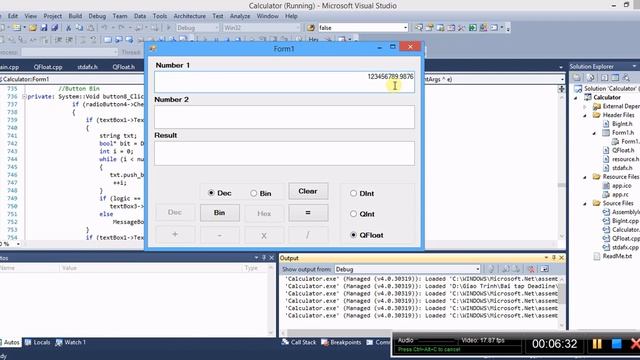Click the Output panel vertical scrollbar
The width and height of the screenshot is (640, 360).
point(562,302)
